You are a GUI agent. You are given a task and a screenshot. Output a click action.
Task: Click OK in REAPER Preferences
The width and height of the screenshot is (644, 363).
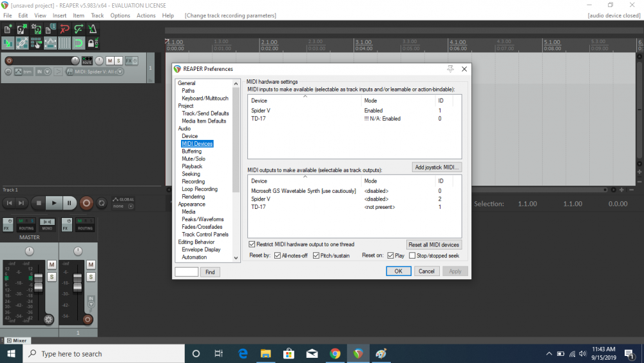(x=399, y=271)
